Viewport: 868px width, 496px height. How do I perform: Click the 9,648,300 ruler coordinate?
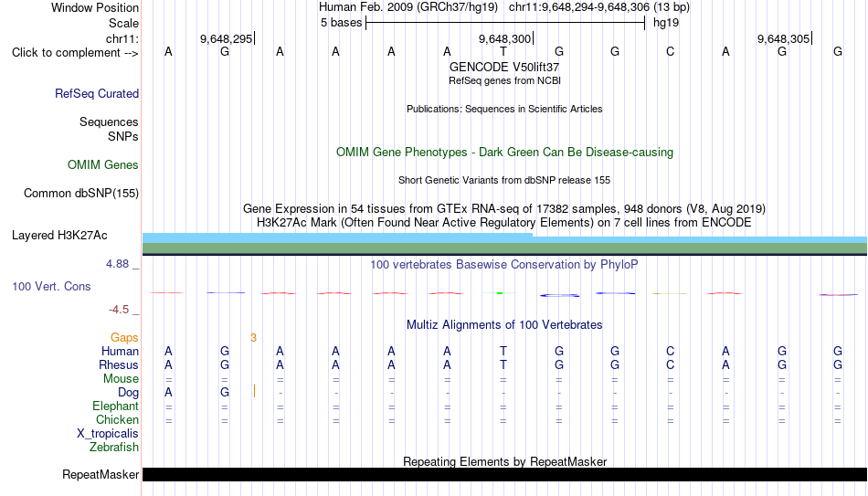point(505,38)
